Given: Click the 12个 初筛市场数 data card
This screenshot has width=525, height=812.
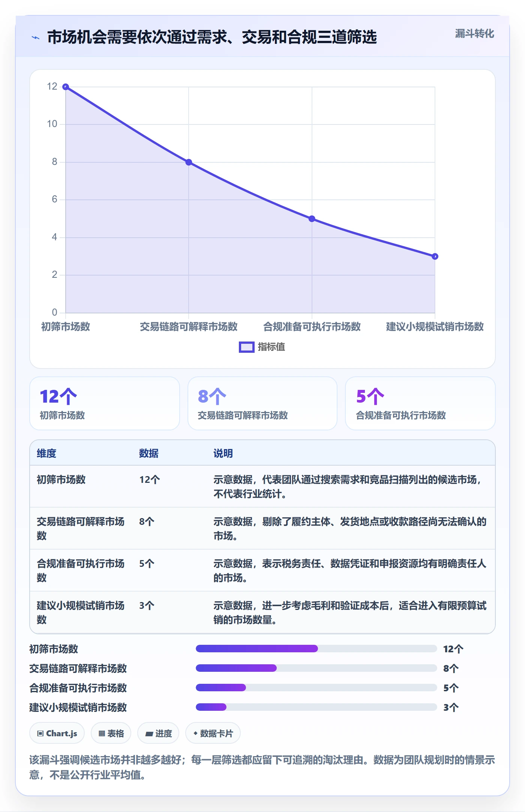Looking at the screenshot, I should 105,403.
